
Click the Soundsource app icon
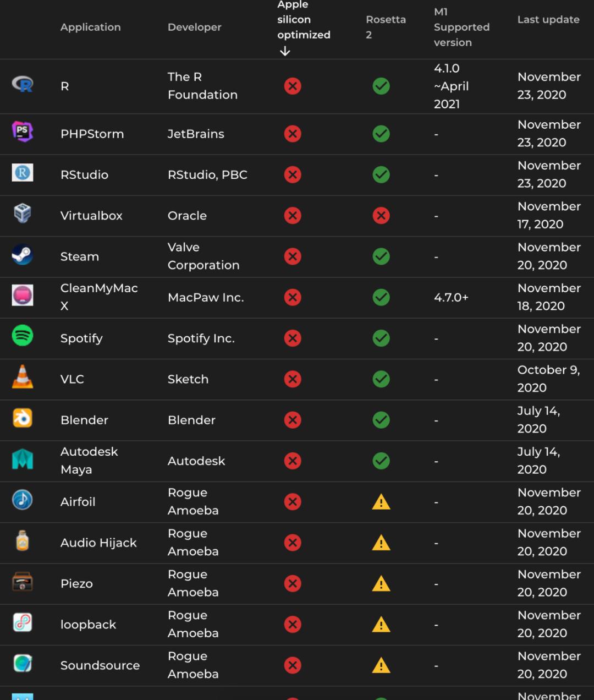[x=23, y=663]
